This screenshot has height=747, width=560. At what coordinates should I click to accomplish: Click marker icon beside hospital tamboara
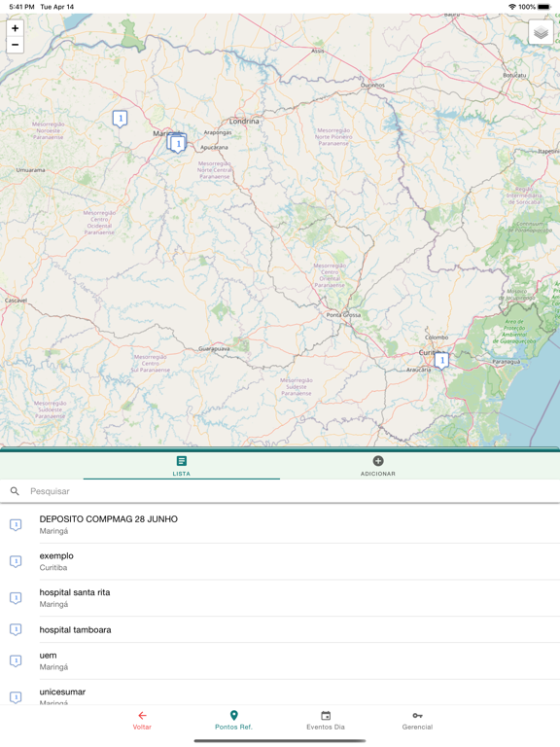tap(16, 630)
